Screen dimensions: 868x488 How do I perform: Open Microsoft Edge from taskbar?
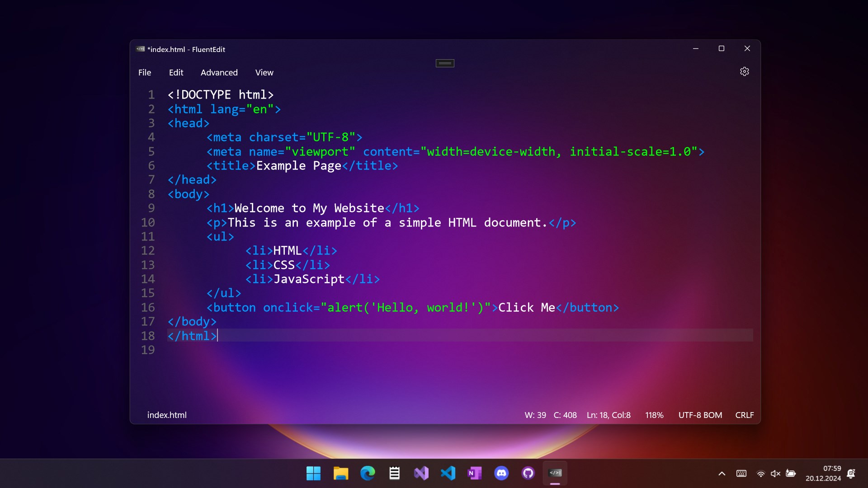(368, 473)
